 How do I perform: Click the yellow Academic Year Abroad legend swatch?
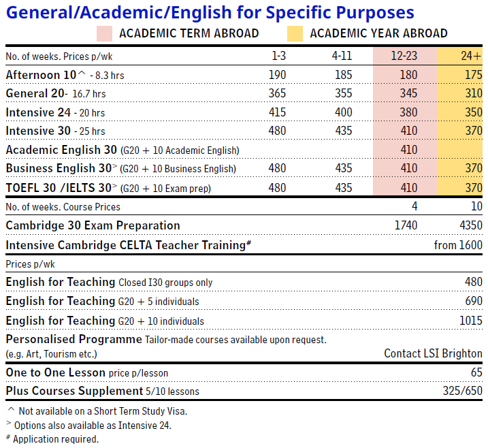[295, 33]
